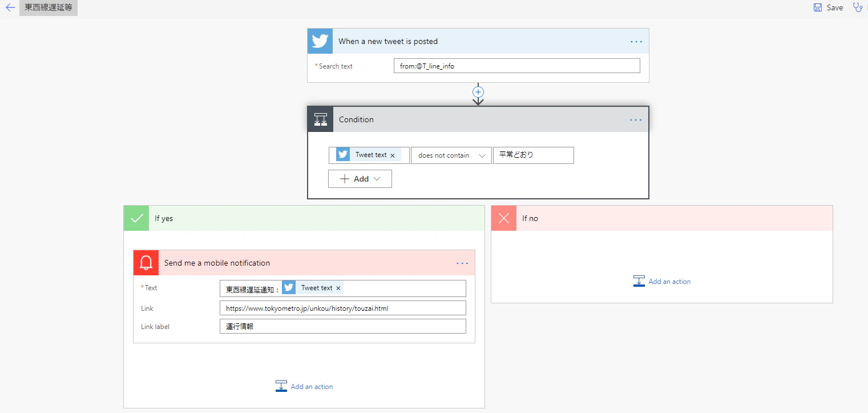Click Add an action icon in If no
This screenshot has height=413, width=868.
tap(639, 281)
